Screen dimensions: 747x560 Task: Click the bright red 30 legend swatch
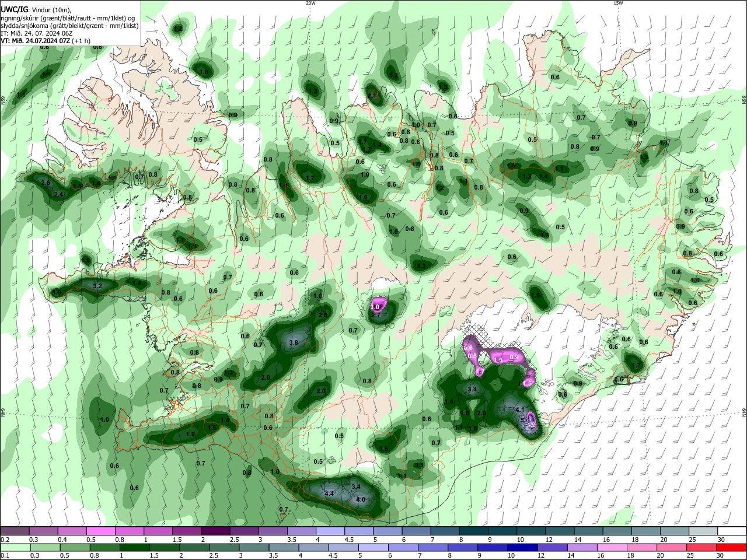[732, 547]
